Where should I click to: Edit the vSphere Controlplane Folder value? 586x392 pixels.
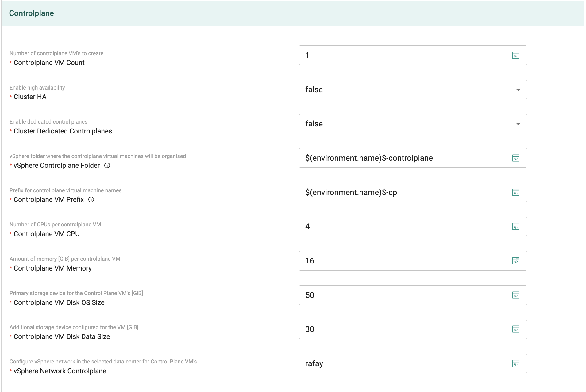tap(413, 158)
